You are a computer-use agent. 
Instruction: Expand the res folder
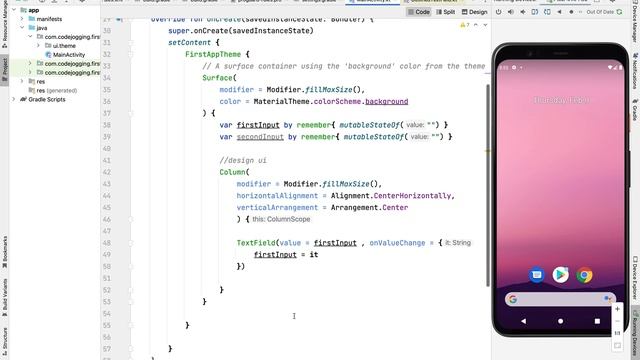tap(22, 82)
